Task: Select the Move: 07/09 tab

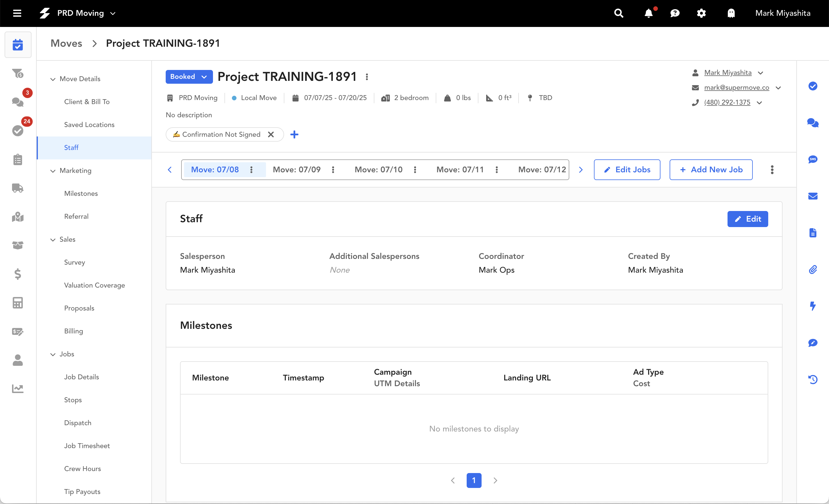Action: [297, 169]
